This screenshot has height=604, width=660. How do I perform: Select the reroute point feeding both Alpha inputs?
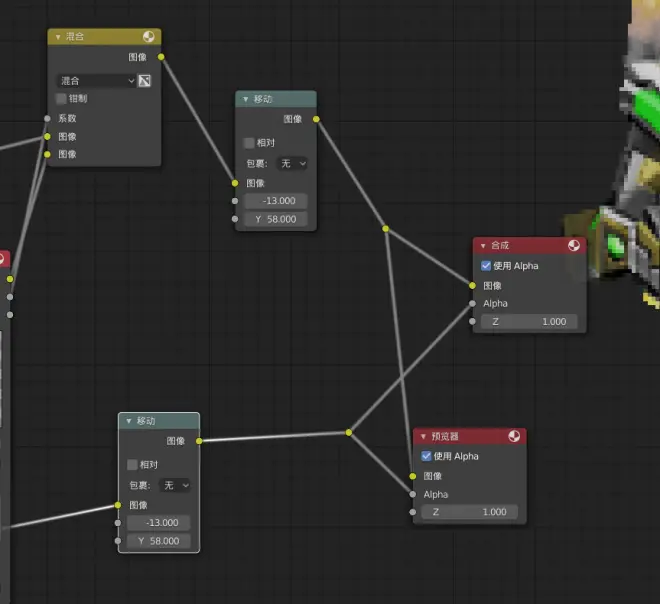[349, 432]
